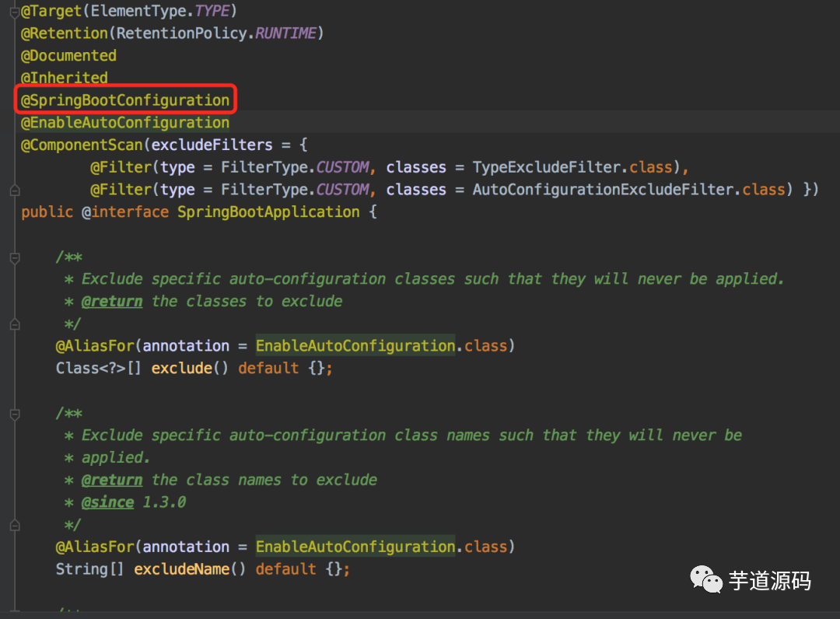Click the default keyword after exclude()
840x619 pixels.
pyautogui.click(x=268, y=369)
